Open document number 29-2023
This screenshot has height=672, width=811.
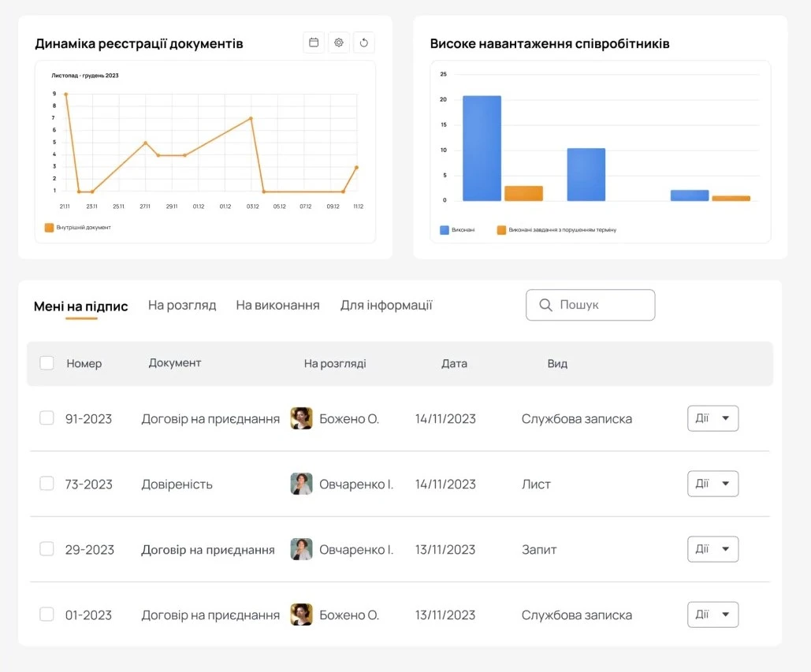[x=90, y=549]
